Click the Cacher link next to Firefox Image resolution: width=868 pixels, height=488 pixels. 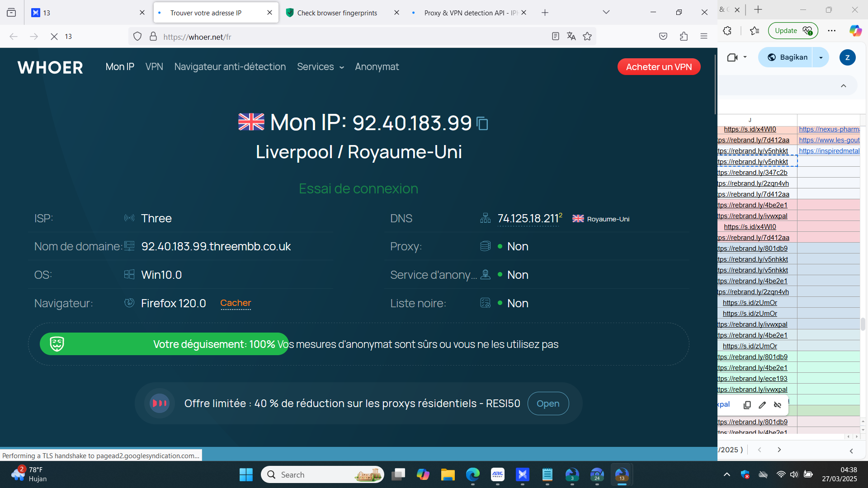coord(236,303)
